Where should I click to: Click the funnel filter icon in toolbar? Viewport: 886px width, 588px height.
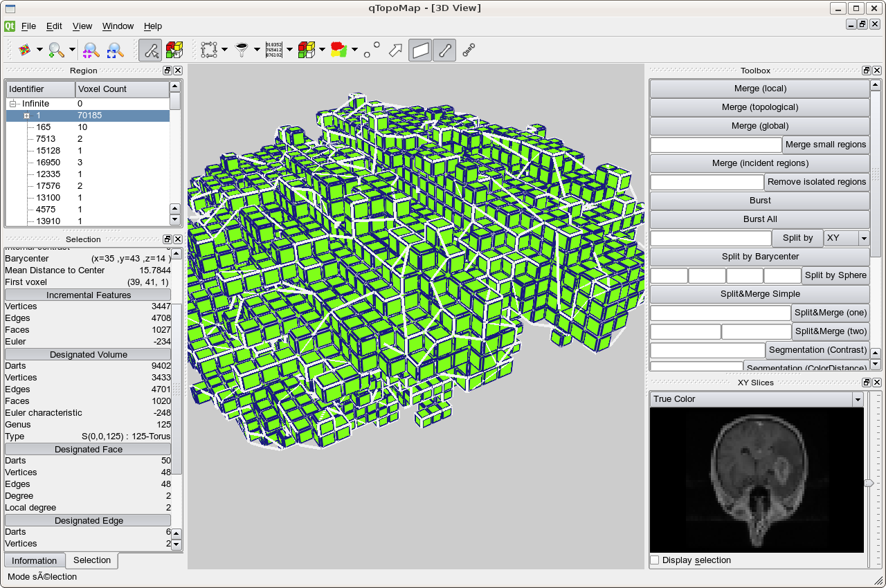242,50
